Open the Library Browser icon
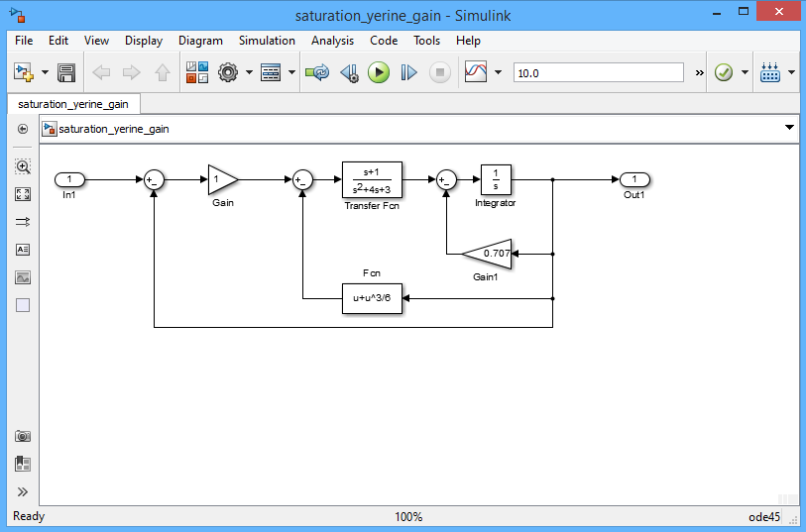The height and width of the screenshot is (532, 806). [197, 72]
